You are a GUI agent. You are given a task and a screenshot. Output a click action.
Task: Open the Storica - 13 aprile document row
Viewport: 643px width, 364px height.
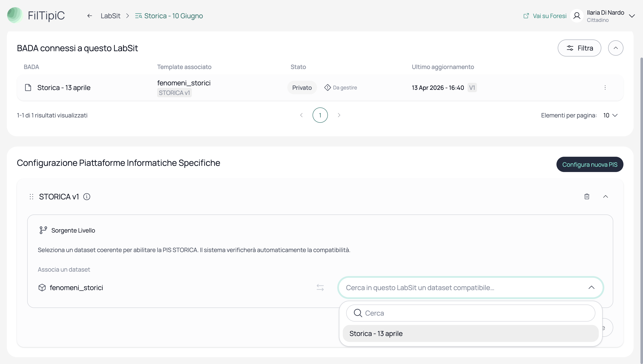[x=320, y=87]
